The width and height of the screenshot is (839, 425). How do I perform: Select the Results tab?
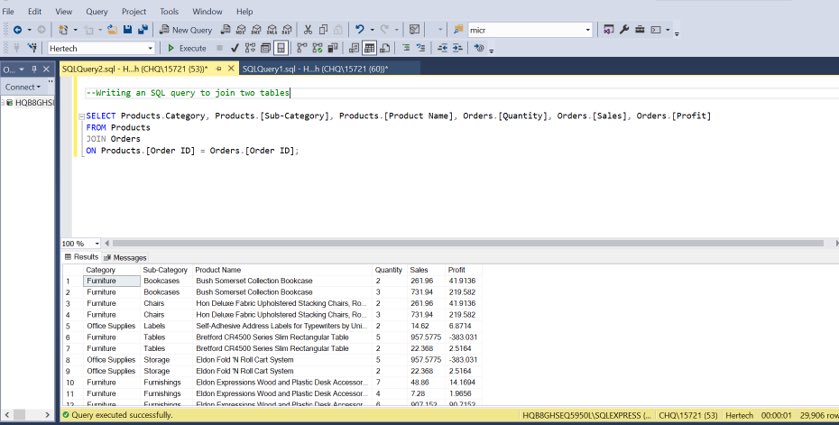point(81,257)
